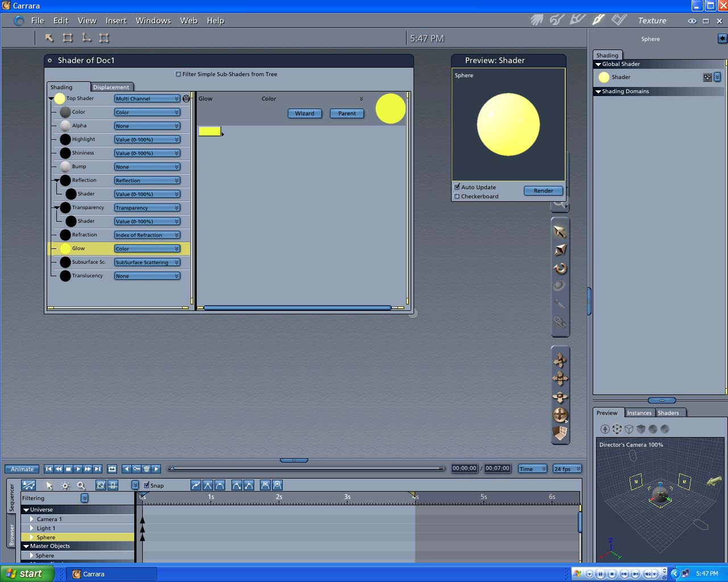Click the Windows Start button

pyautogui.click(x=27, y=573)
